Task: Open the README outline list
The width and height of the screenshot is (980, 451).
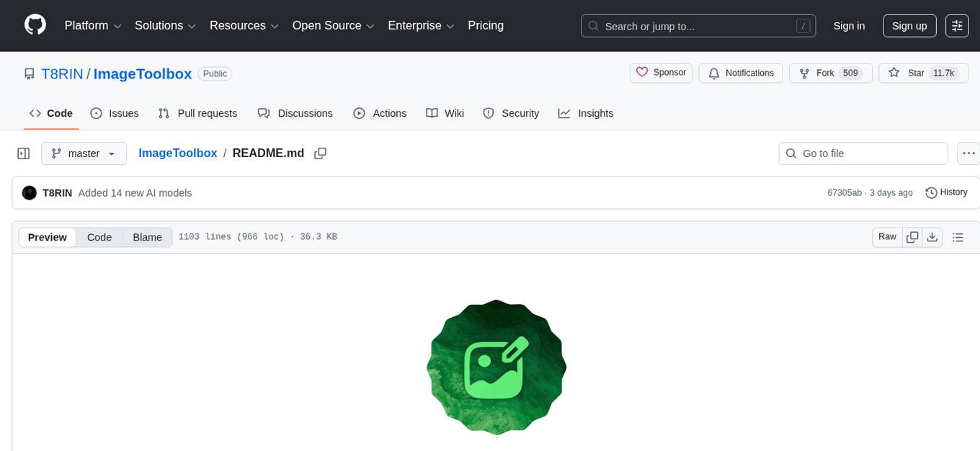Action: (958, 236)
